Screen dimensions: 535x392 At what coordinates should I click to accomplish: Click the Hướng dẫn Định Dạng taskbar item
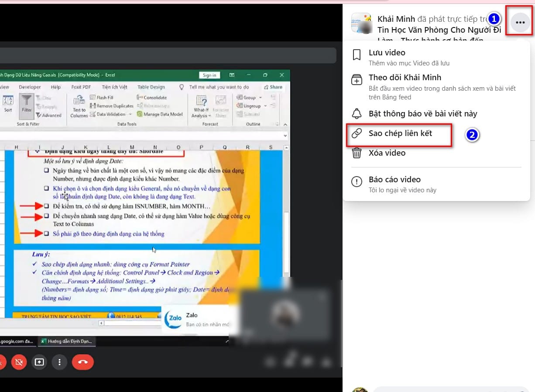(x=67, y=341)
